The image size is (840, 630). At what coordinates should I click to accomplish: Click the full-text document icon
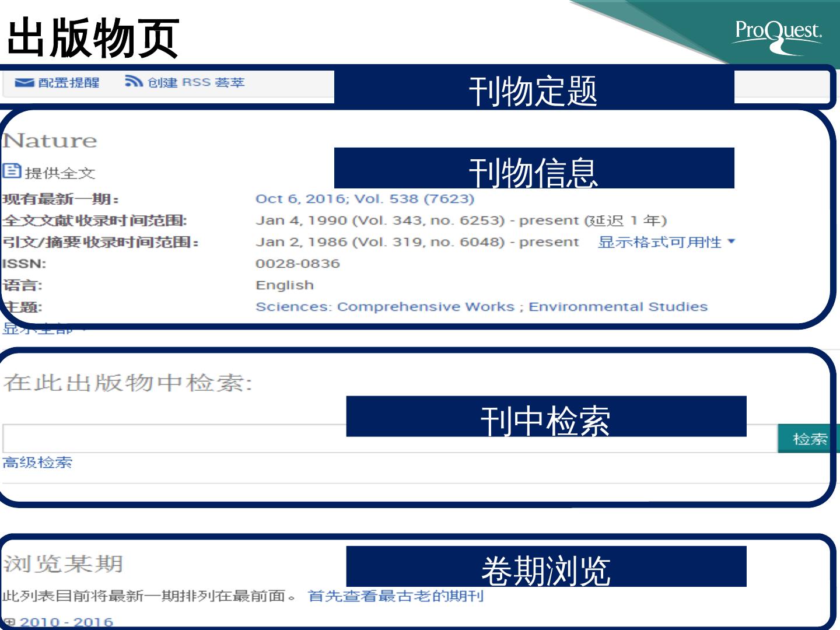pyautogui.click(x=12, y=171)
